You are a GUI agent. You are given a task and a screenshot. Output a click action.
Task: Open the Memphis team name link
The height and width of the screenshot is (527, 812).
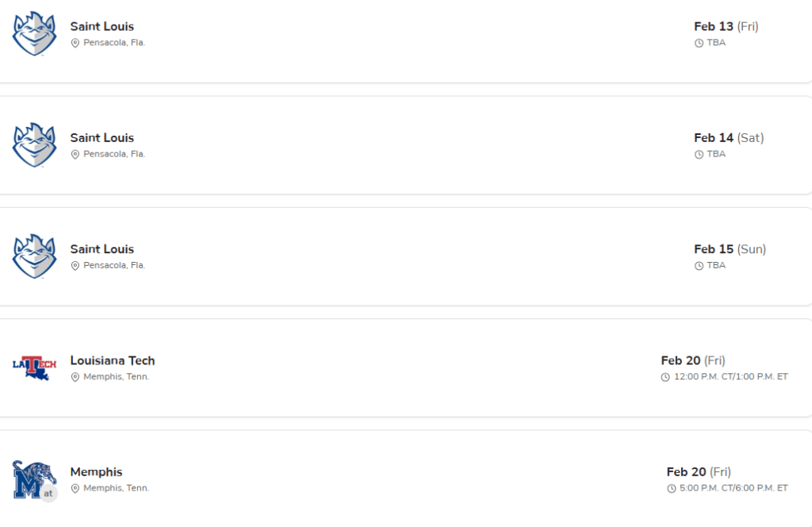[x=96, y=471]
